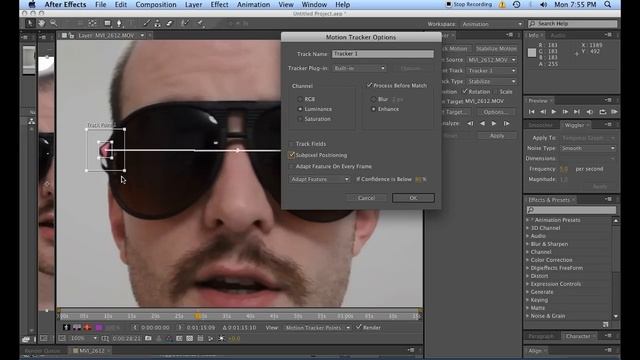Click the volume icon in menu bar
The height and width of the screenshot is (360, 640).
pos(543,4)
